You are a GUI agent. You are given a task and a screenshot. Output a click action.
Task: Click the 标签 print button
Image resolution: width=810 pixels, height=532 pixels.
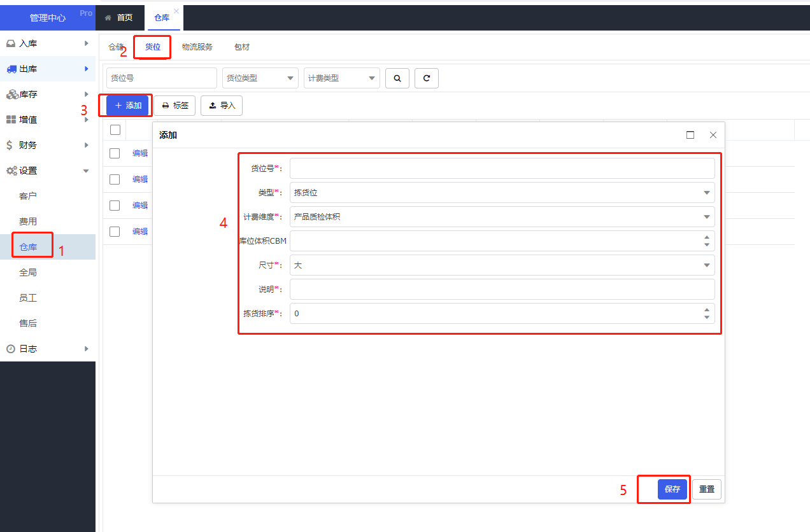pos(175,106)
